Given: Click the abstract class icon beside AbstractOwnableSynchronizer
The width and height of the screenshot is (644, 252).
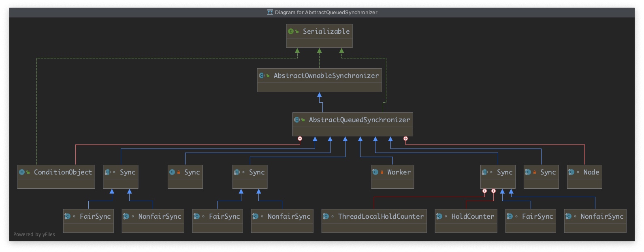Looking at the screenshot, I should tap(261, 75).
